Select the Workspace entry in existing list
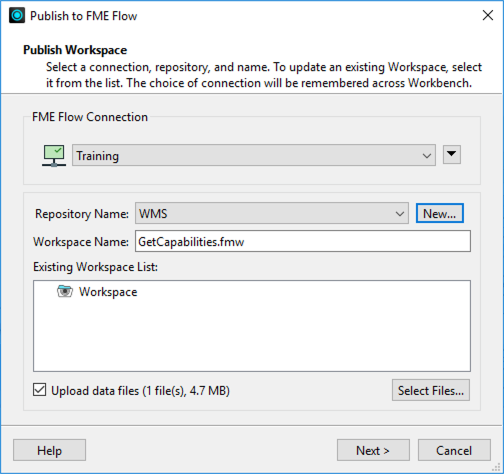Viewport: 504px width, 474px height. click(108, 292)
